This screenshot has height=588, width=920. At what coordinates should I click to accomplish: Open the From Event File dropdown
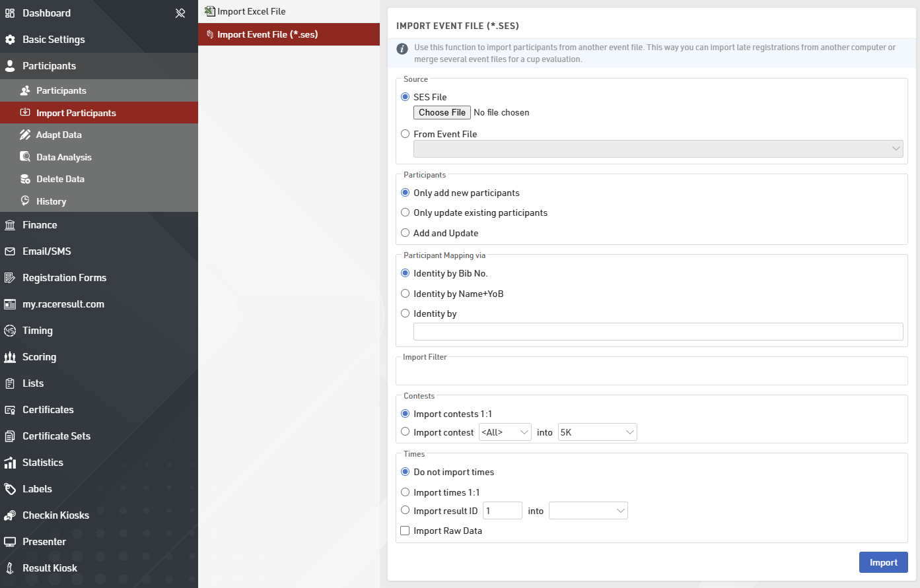point(658,148)
